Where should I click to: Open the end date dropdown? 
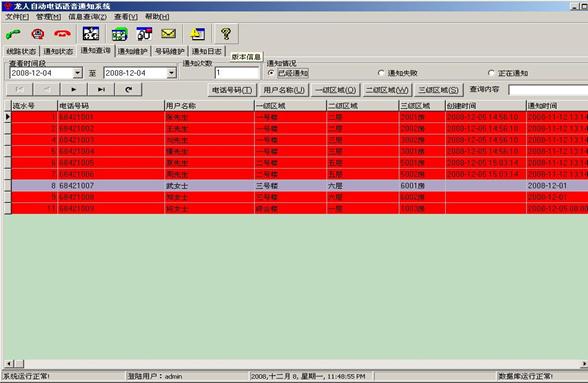point(171,73)
